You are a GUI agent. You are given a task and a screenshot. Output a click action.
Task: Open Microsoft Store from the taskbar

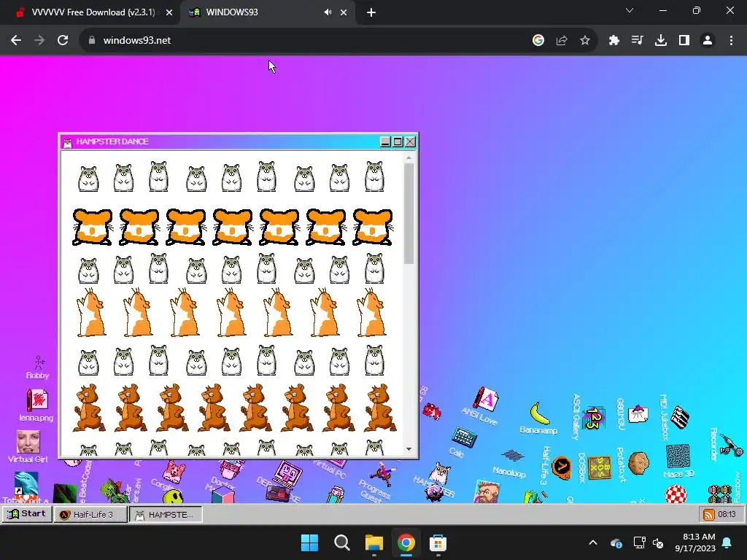(x=438, y=542)
